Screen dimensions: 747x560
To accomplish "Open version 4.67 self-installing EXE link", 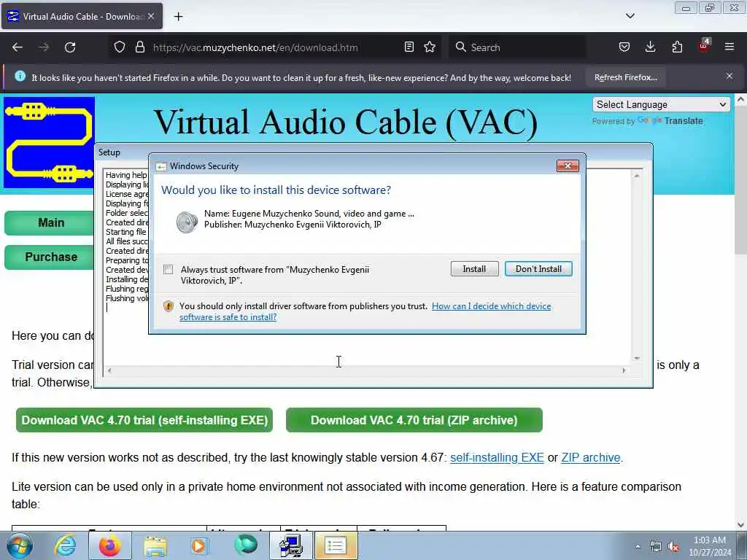I will pos(497,458).
